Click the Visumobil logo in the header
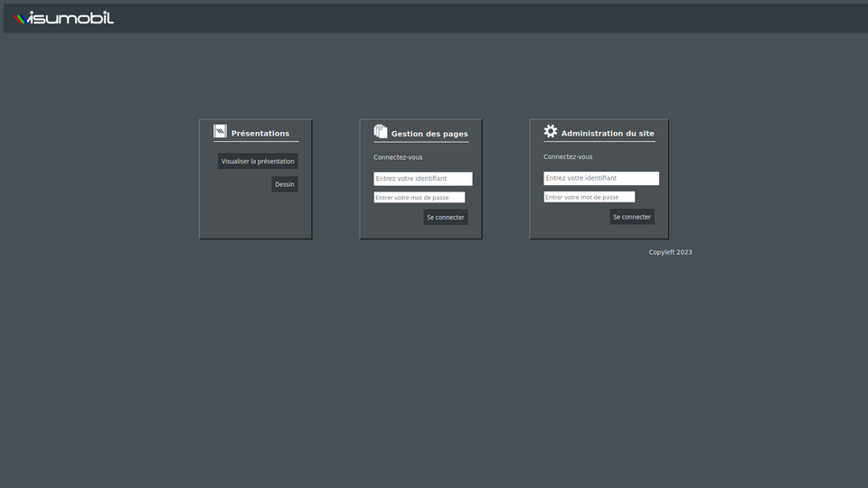The width and height of the screenshot is (868, 488). pyautogui.click(x=64, y=18)
